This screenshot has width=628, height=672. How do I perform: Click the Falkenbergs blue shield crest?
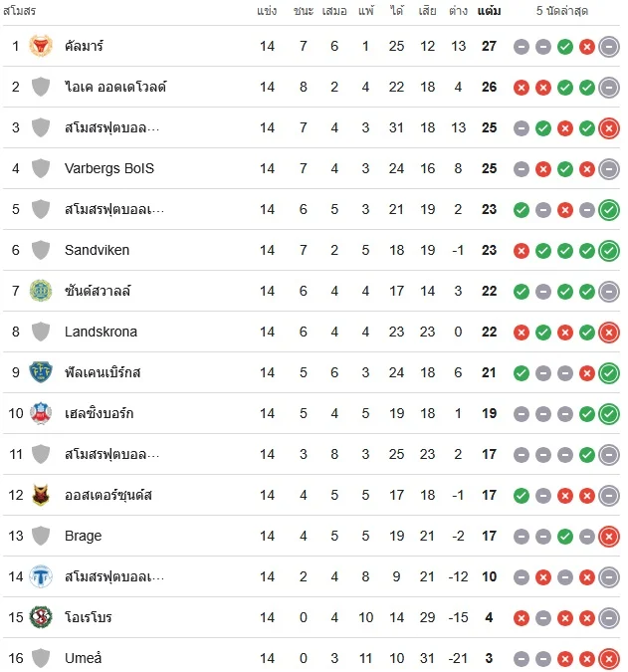pos(41,372)
